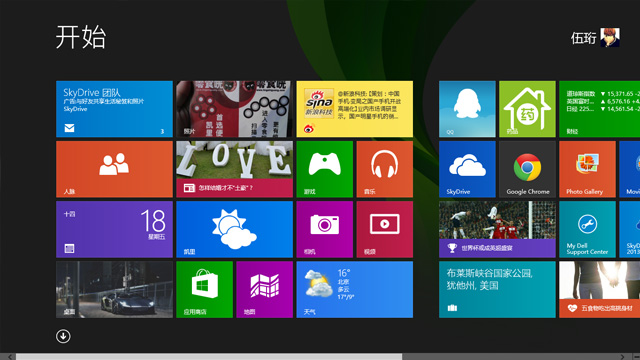
Task: Open the SkyDrive team Mail tile
Action: click(x=114, y=109)
